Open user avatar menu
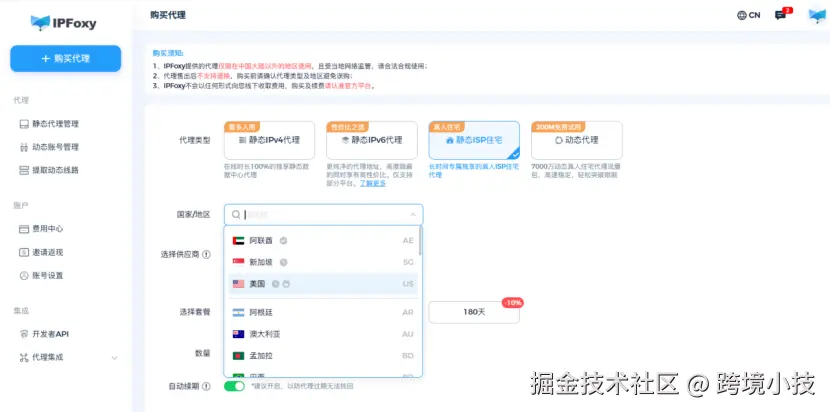 [817, 15]
